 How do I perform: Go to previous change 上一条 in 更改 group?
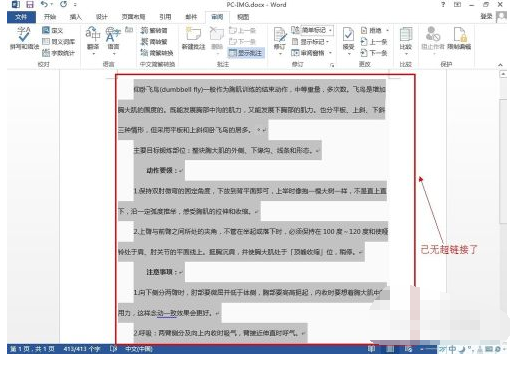tap(374, 42)
